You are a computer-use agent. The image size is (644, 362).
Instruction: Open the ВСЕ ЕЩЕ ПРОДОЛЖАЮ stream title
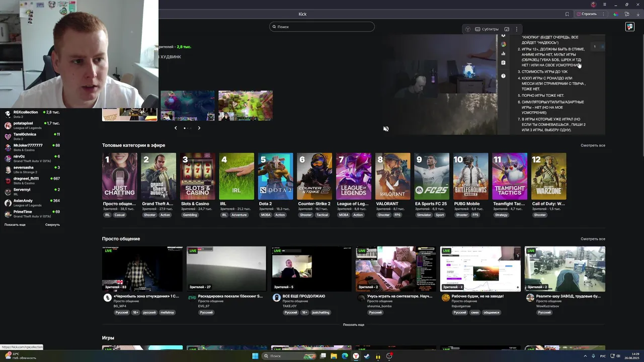point(304,296)
